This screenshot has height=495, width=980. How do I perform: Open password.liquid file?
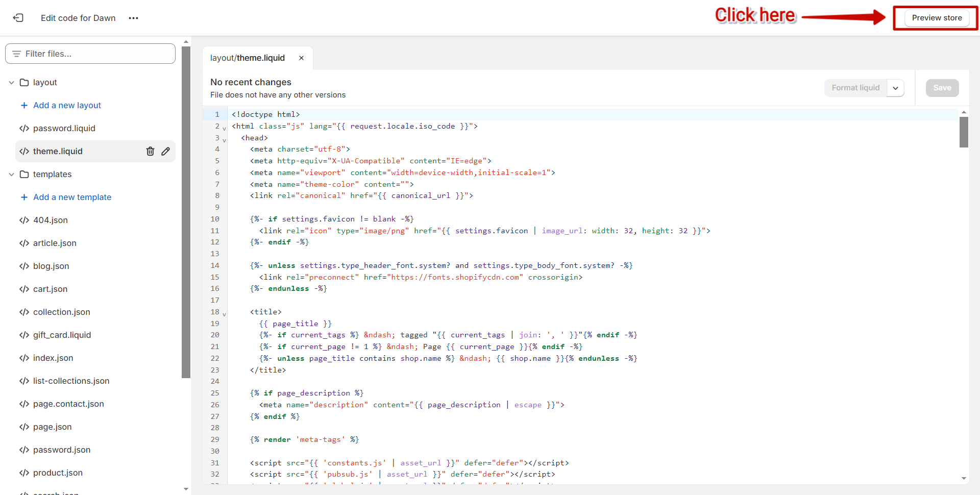pos(64,128)
